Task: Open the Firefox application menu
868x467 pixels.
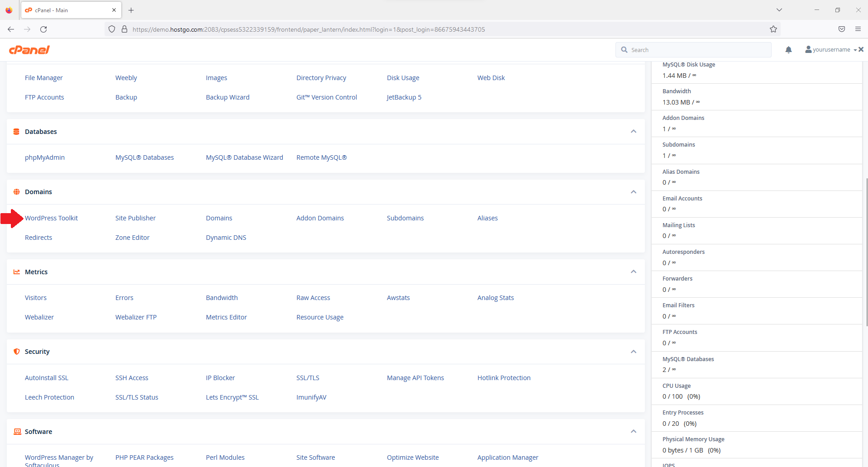Action: click(x=858, y=29)
